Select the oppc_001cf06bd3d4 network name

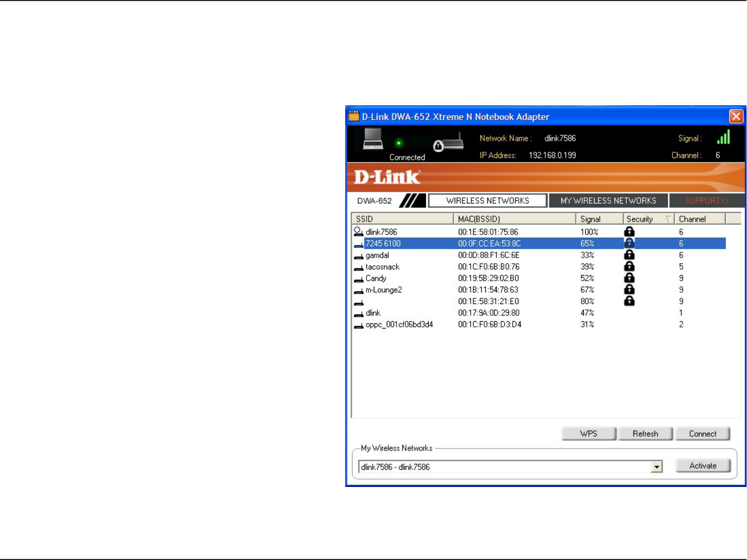(399, 324)
